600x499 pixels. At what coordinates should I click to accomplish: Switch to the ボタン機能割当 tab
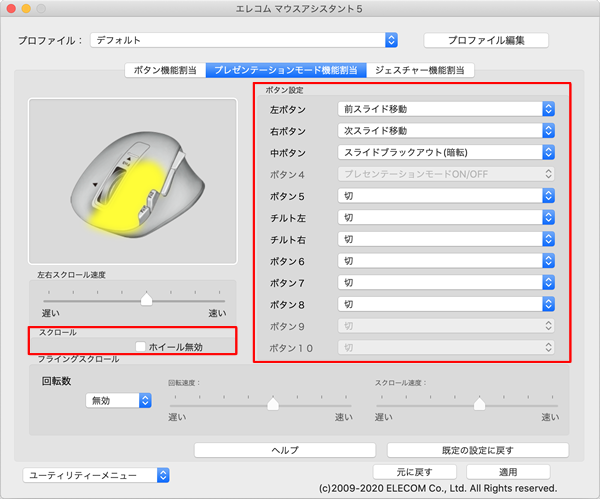tap(165, 70)
